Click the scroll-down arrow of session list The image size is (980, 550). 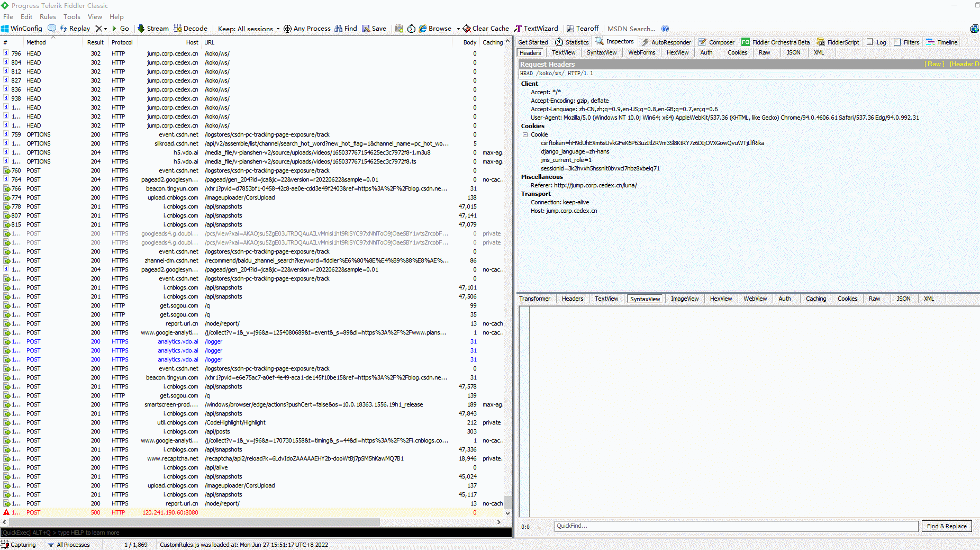(x=507, y=513)
